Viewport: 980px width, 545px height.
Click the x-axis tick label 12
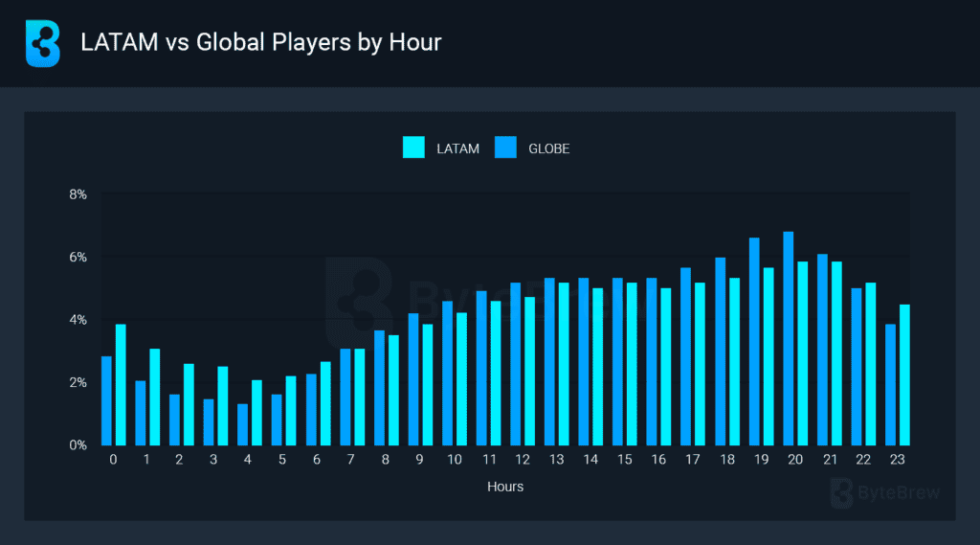tap(522, 461)
